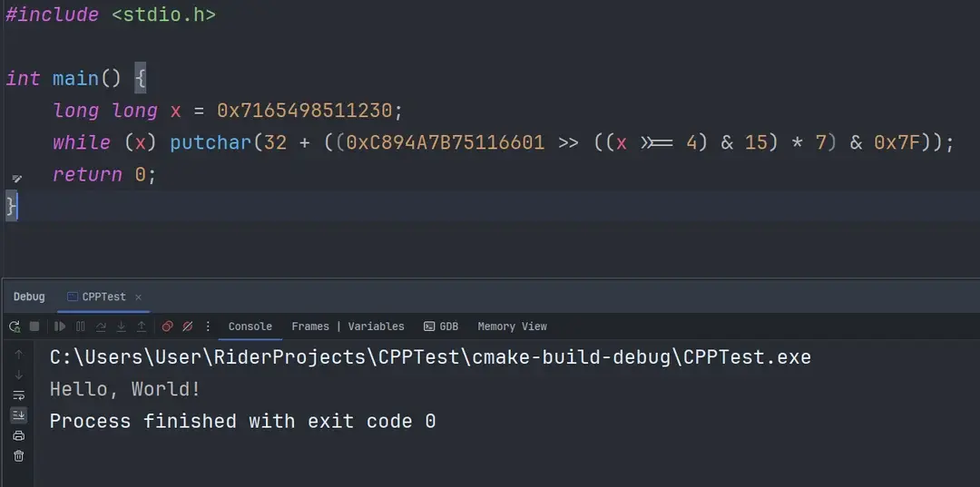
Task: Click the Step Into icon
Action: pos(121,326)
